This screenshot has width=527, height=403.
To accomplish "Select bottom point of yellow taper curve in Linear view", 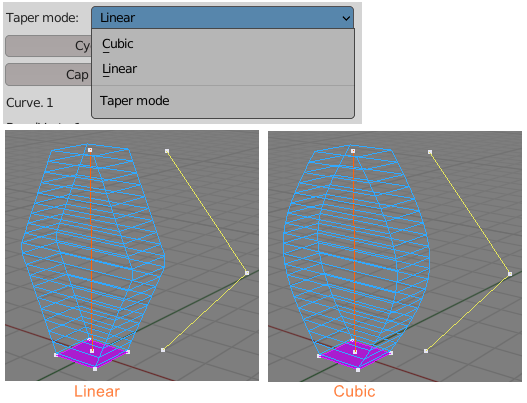I will (x=163, y=350).
